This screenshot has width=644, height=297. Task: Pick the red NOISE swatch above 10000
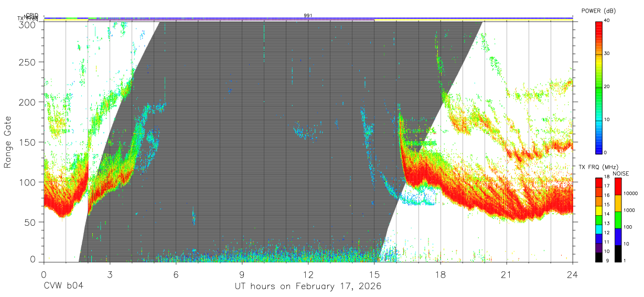pos(618,186)
